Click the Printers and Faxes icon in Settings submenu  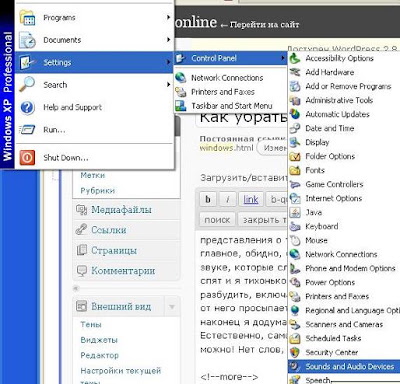coord(181,92)
